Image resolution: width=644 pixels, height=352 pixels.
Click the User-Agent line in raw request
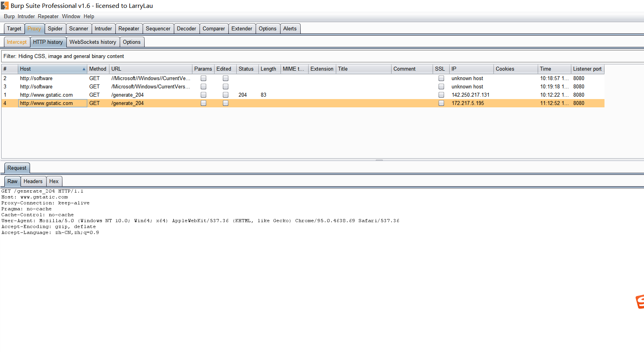pyautogui.click(x=200, y=221)
